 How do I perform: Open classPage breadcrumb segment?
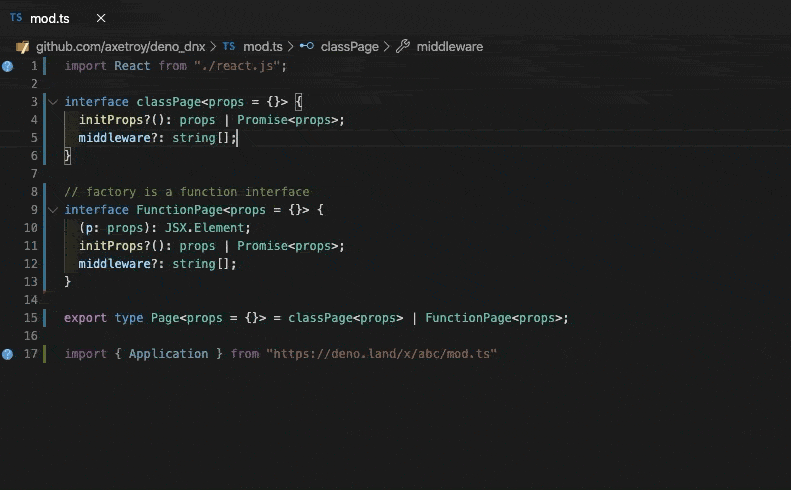coord(350,47)
